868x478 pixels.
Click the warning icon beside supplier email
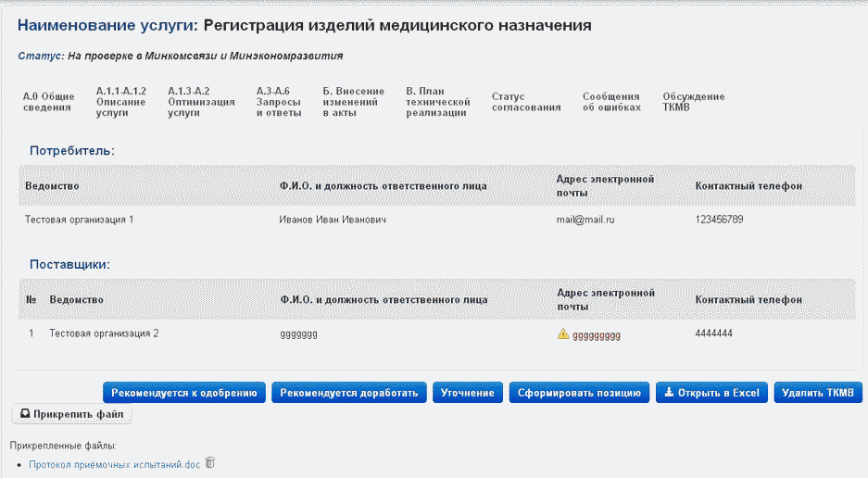click(x=563, y=333)
